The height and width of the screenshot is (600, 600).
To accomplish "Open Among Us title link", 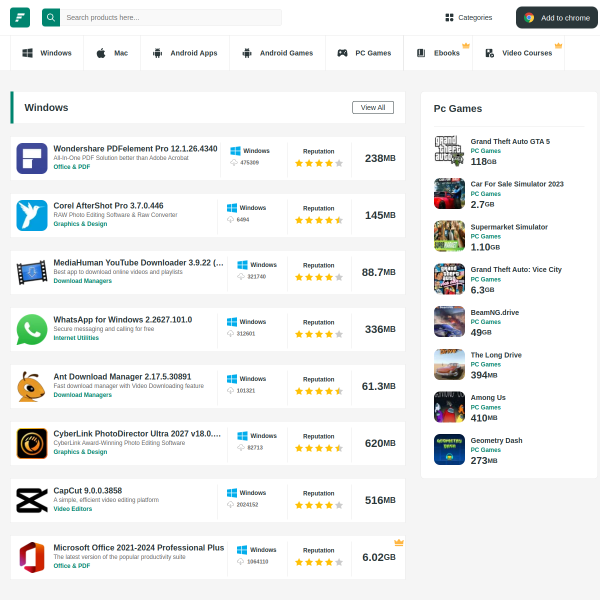I will 488,398.
